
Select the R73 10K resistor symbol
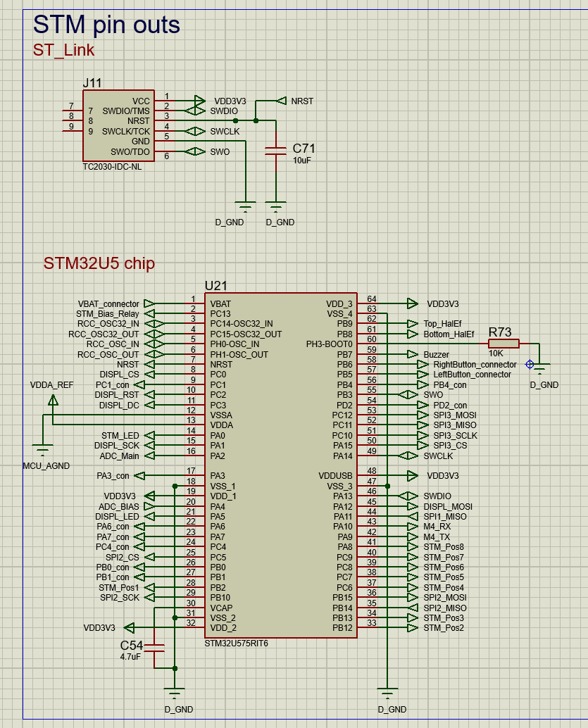click(503, 343)
